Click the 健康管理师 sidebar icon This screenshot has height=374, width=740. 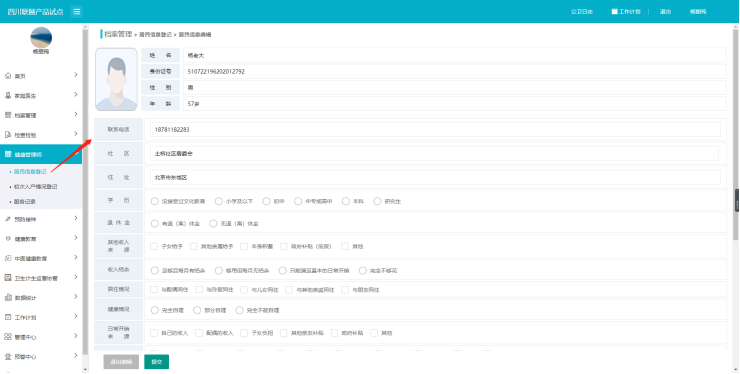tap(8, 154)
